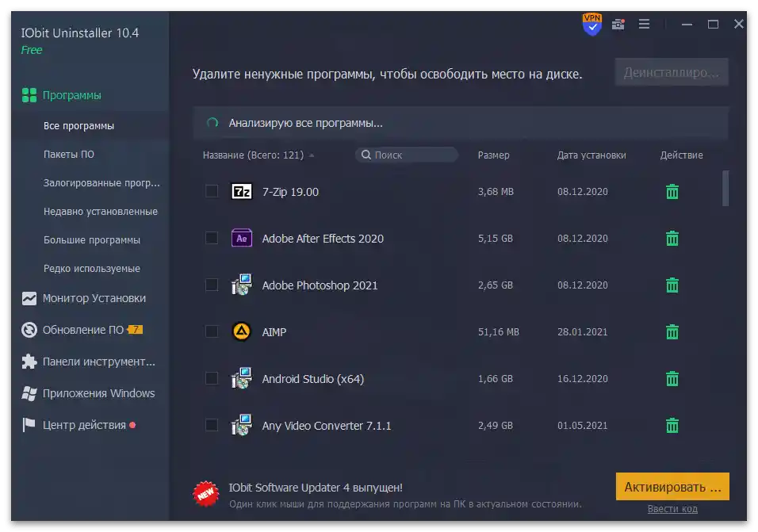This screenshot has width=758, height=532.
Task: Tick the Android Studio (x64) checkbox
Action: [211, 378]
